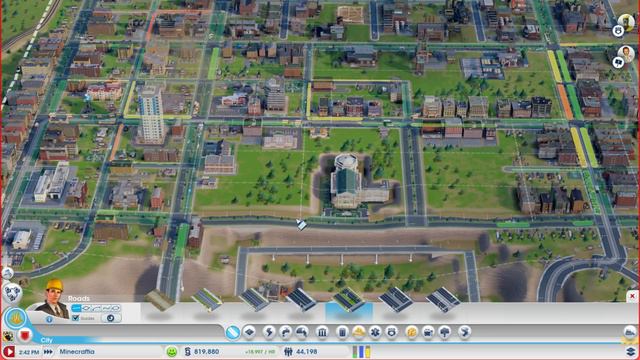This screenshot has width=640, height=360.
Task: Open the Waste Disposal trash can menu
Action: 342,332
